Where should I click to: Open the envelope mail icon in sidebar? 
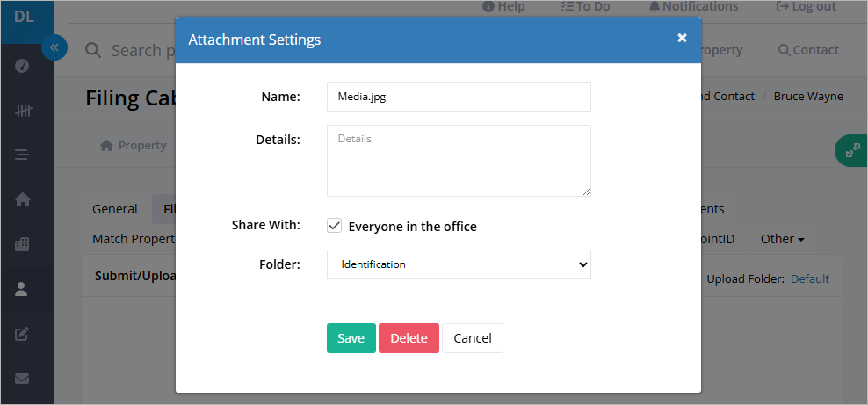pyautogui.click(x=22, y=379)
